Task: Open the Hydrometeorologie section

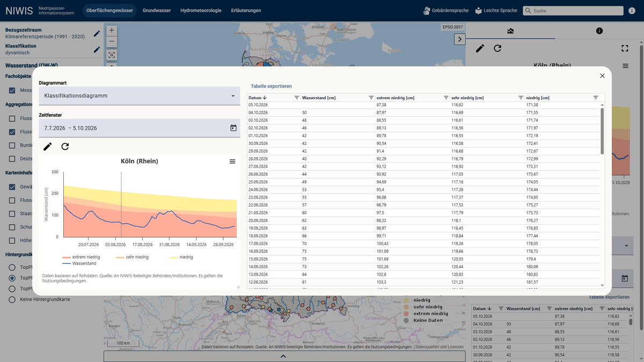Action: pos(201,11)
